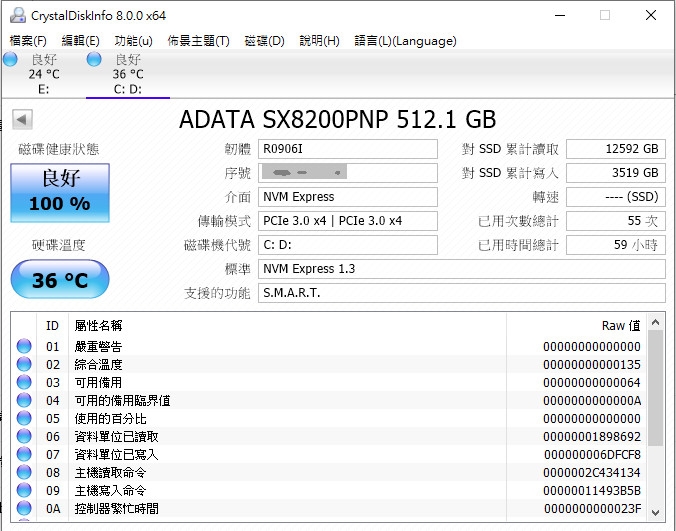Click the 對 SSD 累計讀取 label

(510, 149)
